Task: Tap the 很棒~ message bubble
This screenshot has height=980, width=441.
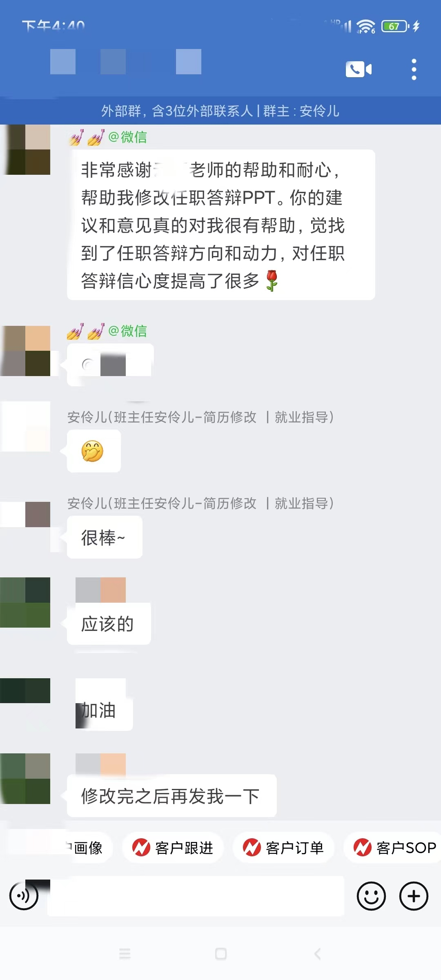Action: pyautogui.click(x=105, y=537)
